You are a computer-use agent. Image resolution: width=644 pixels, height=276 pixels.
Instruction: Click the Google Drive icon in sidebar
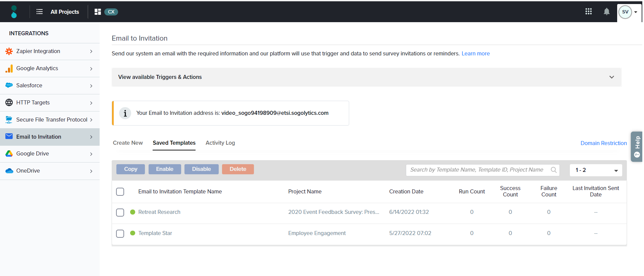pyautogui.click(x=9, y=154)
